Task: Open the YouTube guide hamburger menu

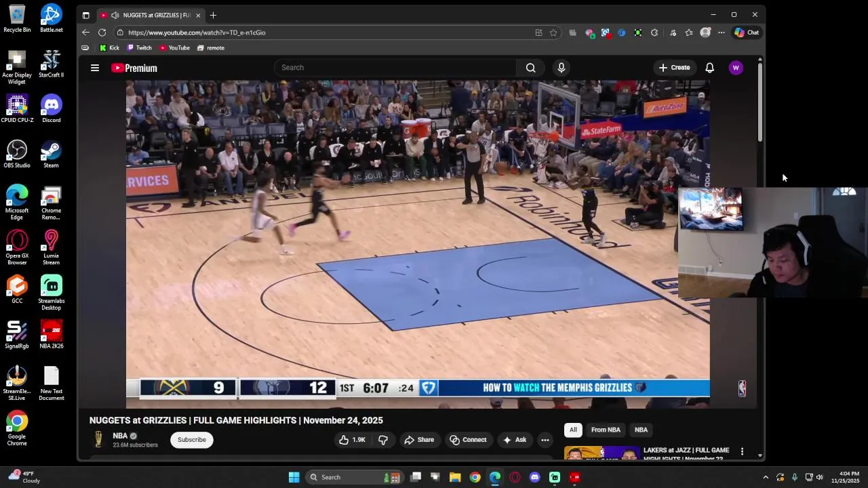Action: (95, 68)
